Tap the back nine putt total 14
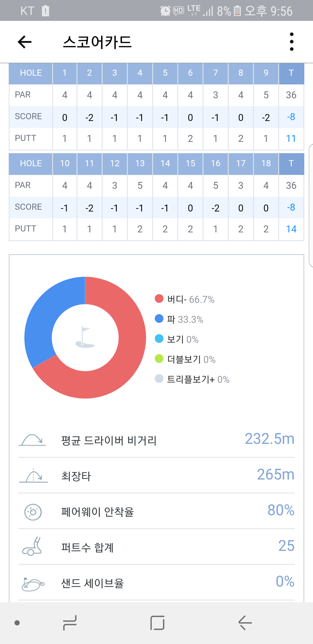The width and height of the screenshot is (313, 644). click(x=291, y=229)
